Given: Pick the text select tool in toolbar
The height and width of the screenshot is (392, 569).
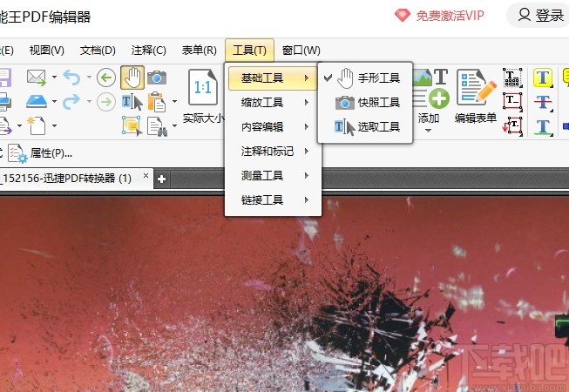Looking at the screenshot, I should click(132, 102).
